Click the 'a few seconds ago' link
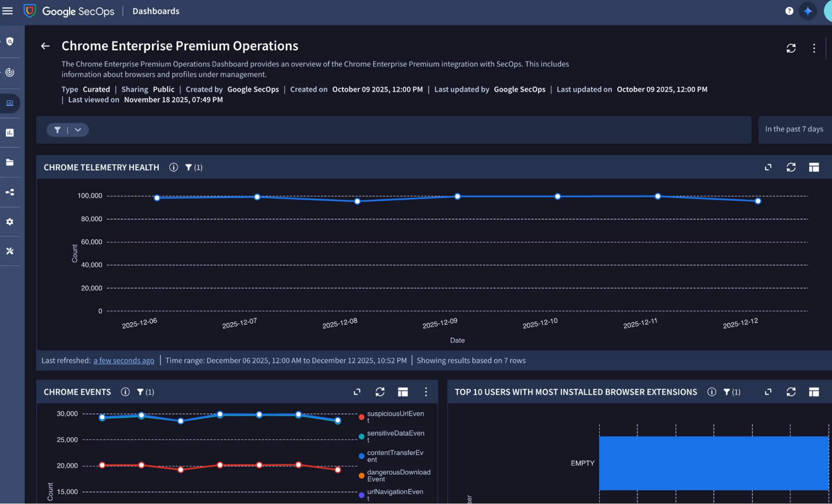The width and height of the screenshot is (832, 504). (124, 361)
